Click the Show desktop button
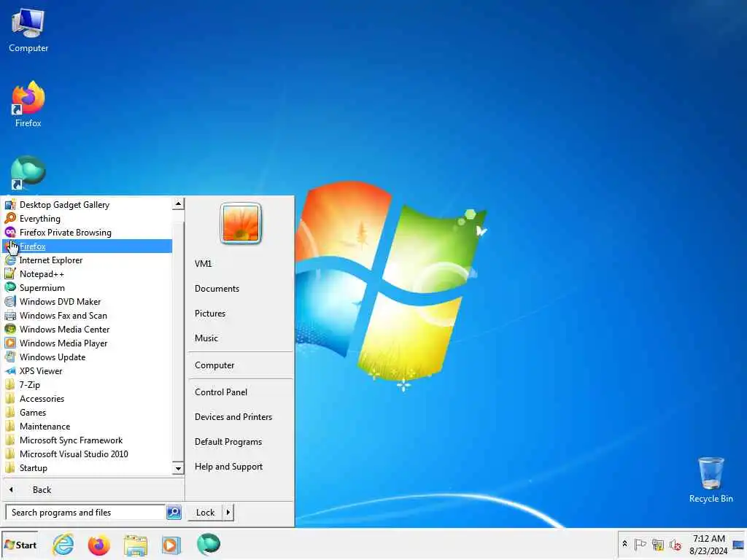 coord(739,545)
